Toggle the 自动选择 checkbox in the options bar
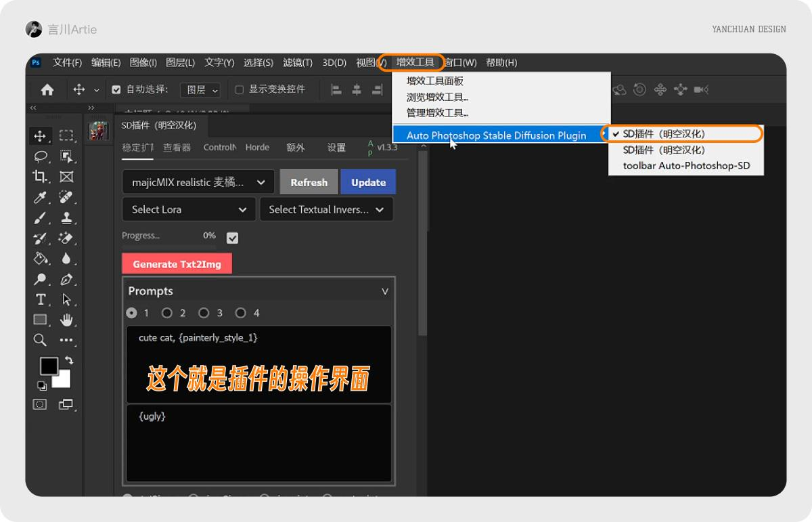This screenshot has height=522, width=812. (x=116, y=89)
